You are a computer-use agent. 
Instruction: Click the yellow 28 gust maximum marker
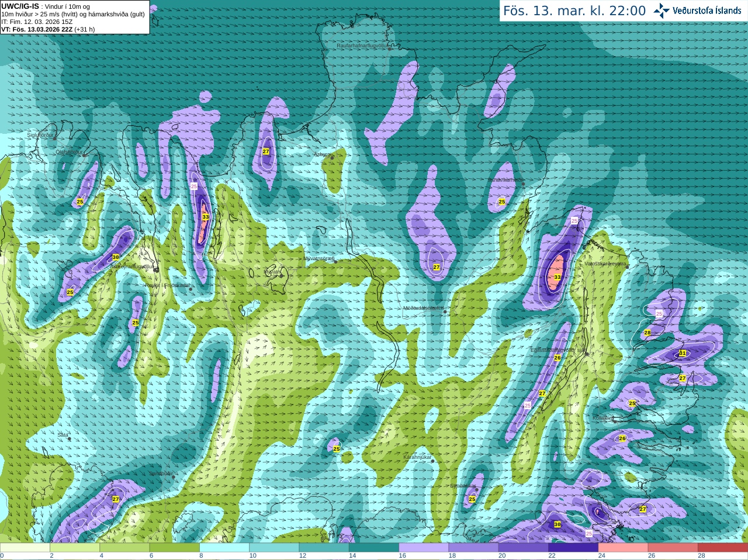[x=647, y=333]
